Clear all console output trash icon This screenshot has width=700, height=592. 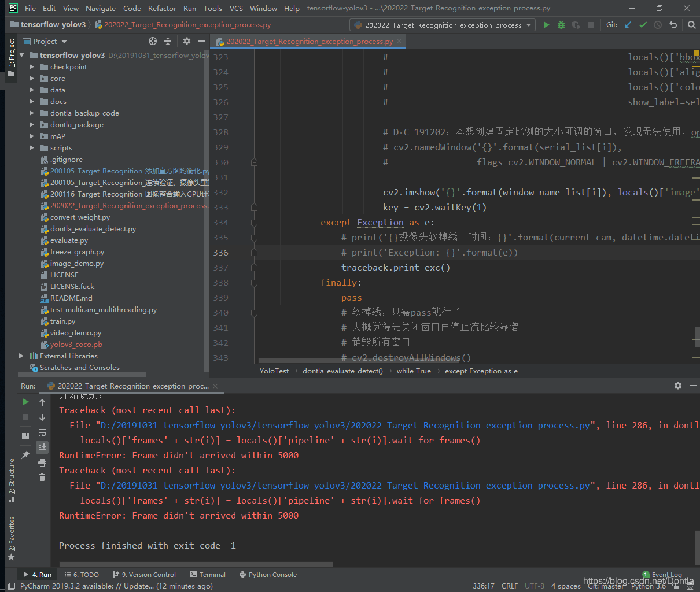click(42, 477)
